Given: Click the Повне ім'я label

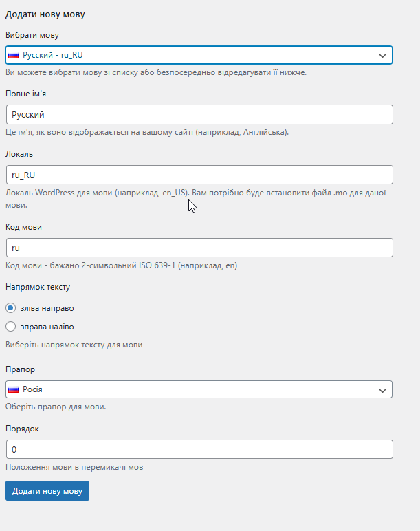Looking at the screenshot, I should point(29,94).
